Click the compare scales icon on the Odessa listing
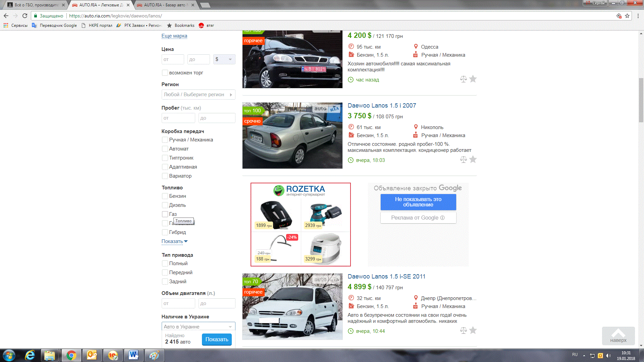 (x=463, y=79)
